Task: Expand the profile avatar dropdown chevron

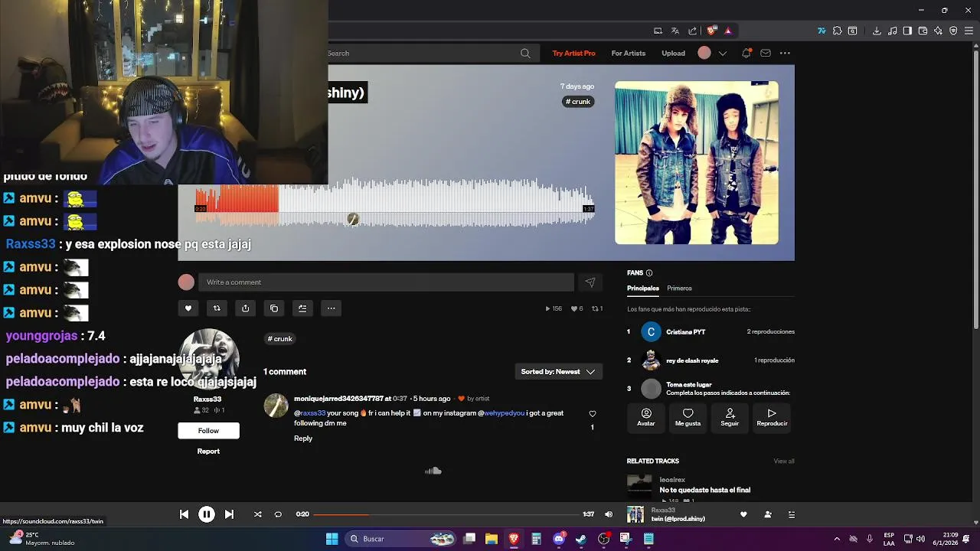Action: pos(722,53)
